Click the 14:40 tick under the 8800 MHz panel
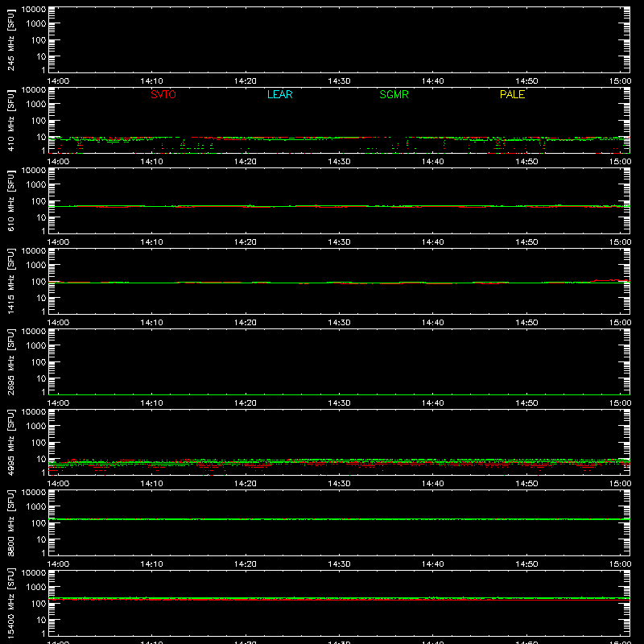This screenshot has width=644, height=644. (x=432, y=564)
